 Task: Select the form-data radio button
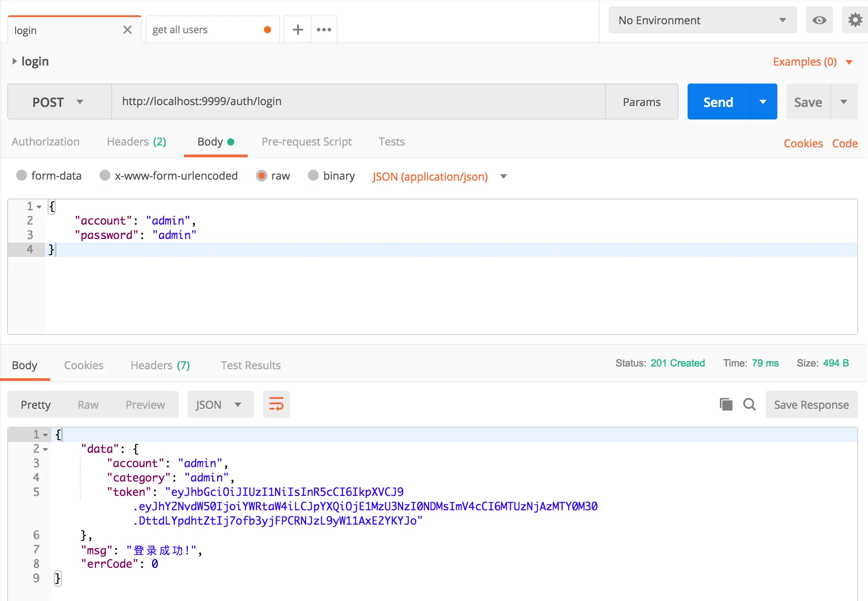(x=22, y=175)
